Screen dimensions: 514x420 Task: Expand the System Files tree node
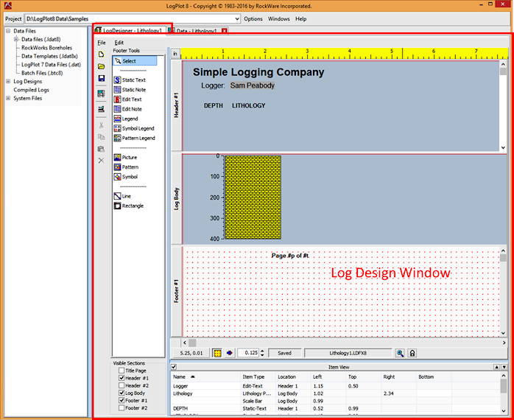[x=8, y=98]
